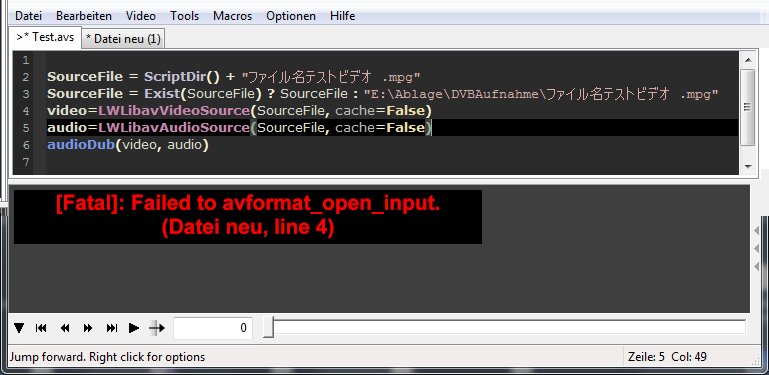This screenshot has height=375, width=769.
Task: Open the Optionen menu
Action: 291,16
